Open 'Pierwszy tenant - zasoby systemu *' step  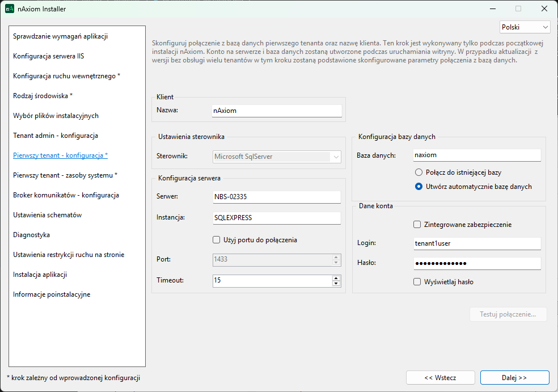pos(65,175)
